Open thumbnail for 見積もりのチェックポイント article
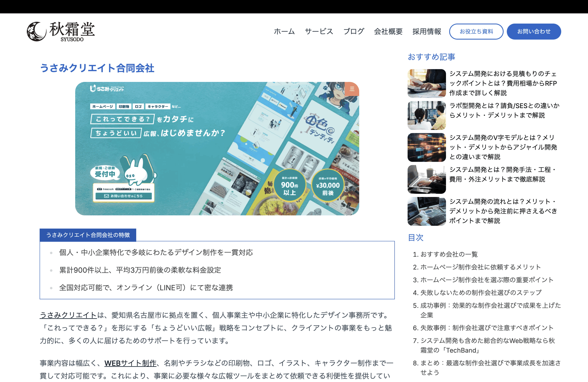The width and height of the screenshot is (588, 382). [x=427, y=84]
